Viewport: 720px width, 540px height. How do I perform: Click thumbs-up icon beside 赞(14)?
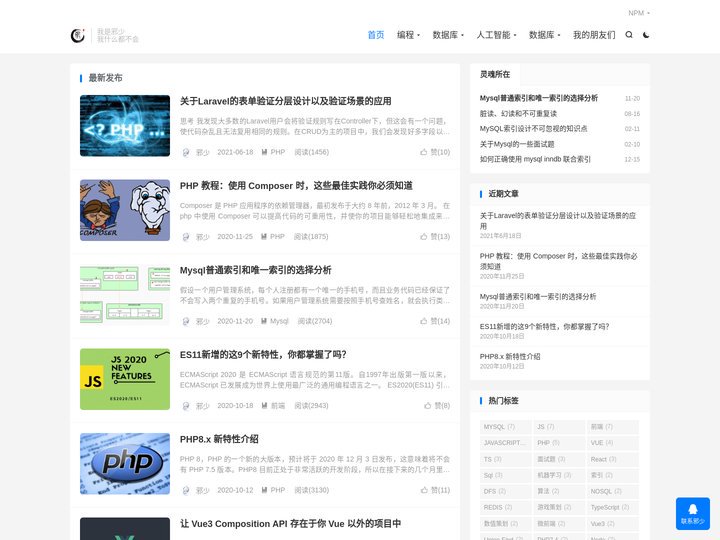[x=423, y=321]
